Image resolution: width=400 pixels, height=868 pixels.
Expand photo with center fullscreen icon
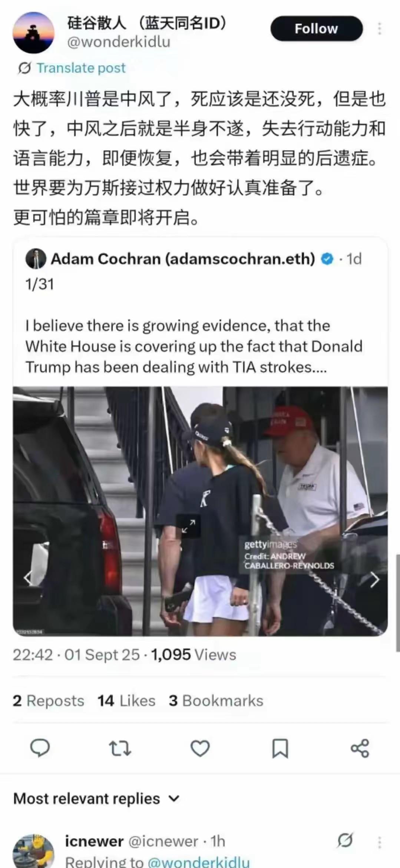tap(188, 526)
